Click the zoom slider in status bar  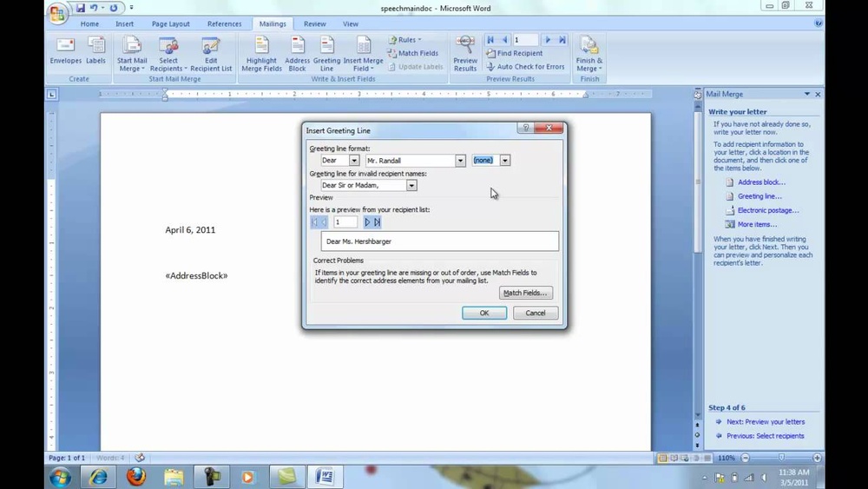[x=780, y=458]
